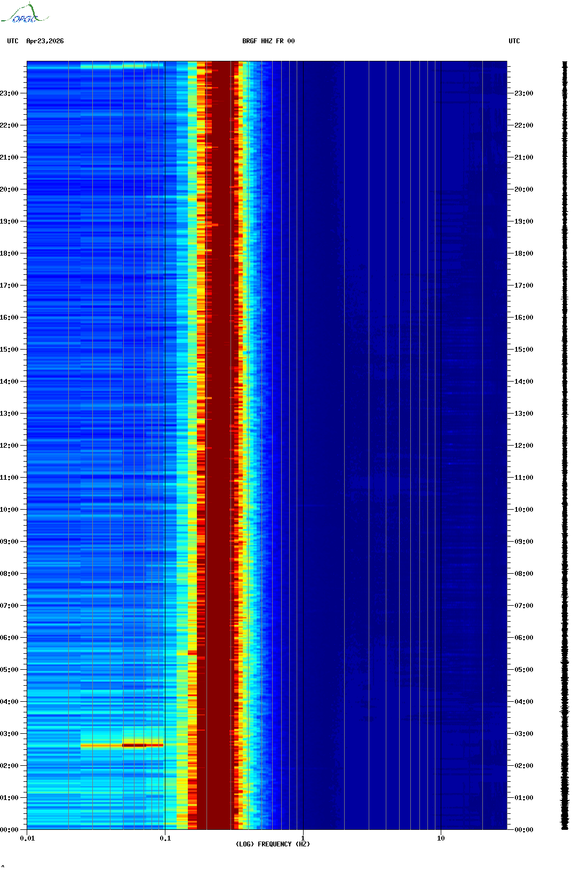Click 02:00 on the right time axis
This screenshot has height=872, width=588.
pyautogui.click(x=524, y=766)
